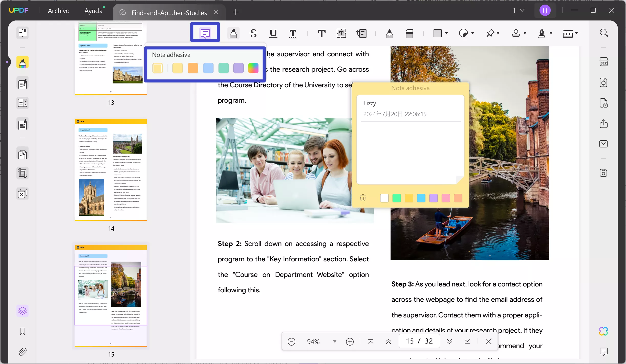Open the crop pages tool
This screenshot has width=626, height=364.
click(23, 173)
